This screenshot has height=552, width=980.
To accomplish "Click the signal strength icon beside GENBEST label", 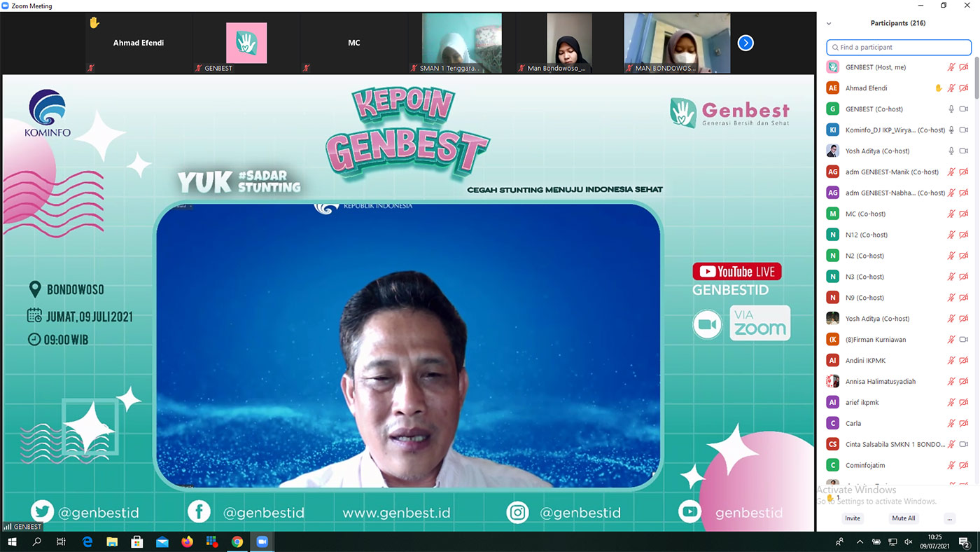I will pyautogui.click(x=8, y=527).
